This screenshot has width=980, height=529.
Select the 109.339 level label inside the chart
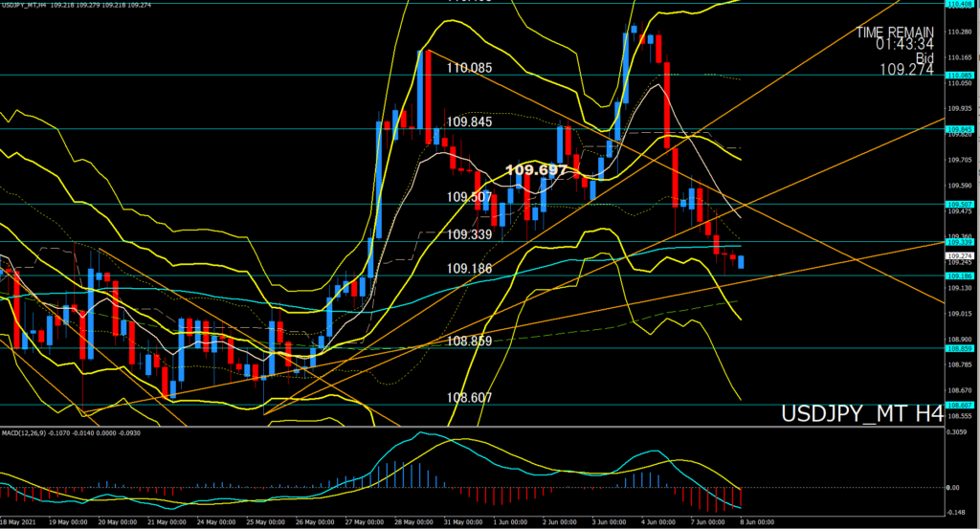point(469,234)
